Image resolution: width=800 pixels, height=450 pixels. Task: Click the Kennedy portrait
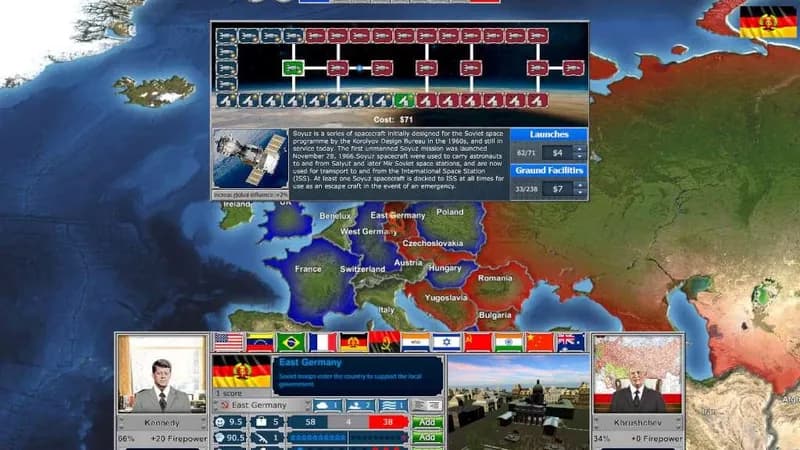tap(162, 374)
